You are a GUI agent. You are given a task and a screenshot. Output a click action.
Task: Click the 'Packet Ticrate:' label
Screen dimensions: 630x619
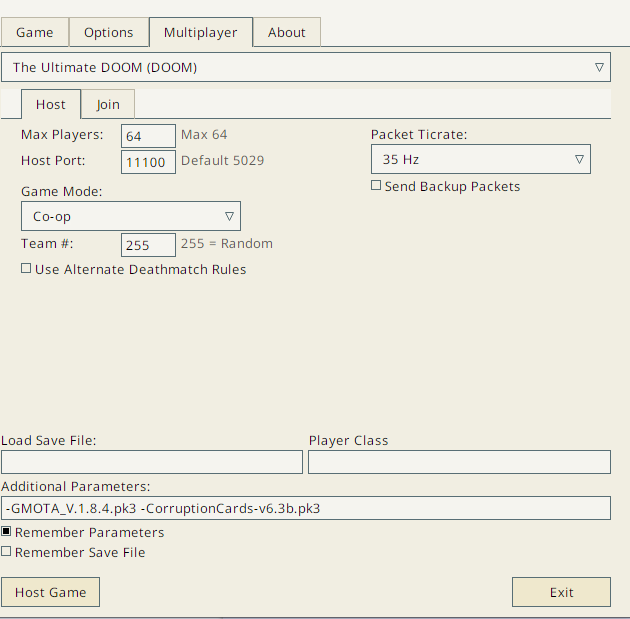click(419, 135)
